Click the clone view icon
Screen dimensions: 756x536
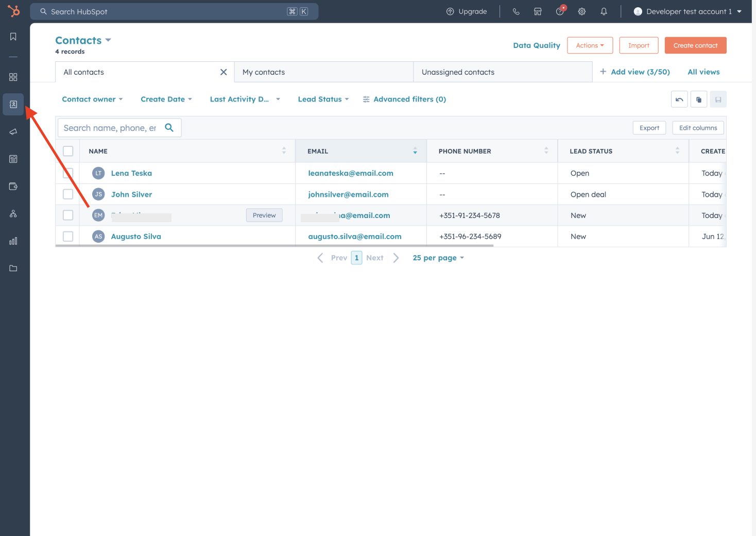click(699, 99)
